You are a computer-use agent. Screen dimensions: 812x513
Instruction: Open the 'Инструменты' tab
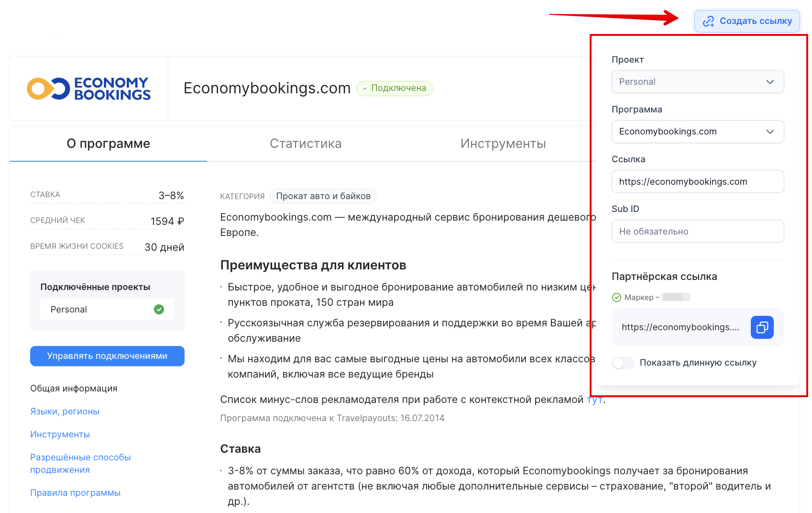point(503,144)
